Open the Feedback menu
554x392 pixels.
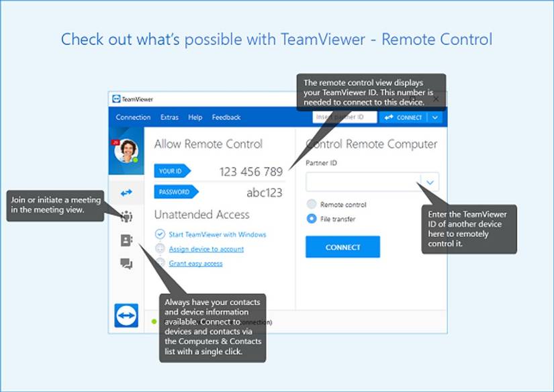(x=226, y=117)
